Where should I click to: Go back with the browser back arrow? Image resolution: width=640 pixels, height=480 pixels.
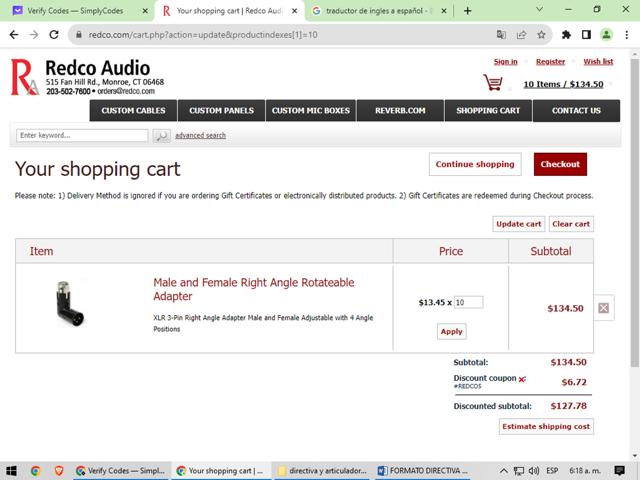point(14,35)
